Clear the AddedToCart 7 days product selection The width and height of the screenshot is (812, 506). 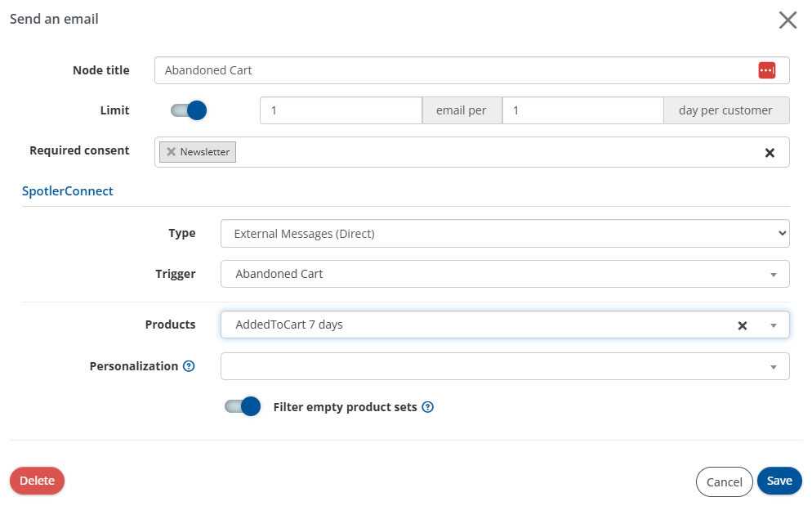742,325
